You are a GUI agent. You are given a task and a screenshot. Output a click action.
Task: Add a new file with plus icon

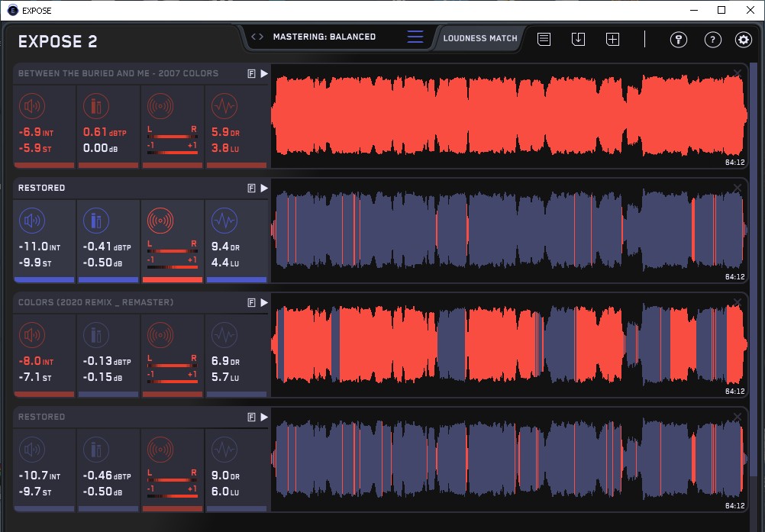point(612,40)
